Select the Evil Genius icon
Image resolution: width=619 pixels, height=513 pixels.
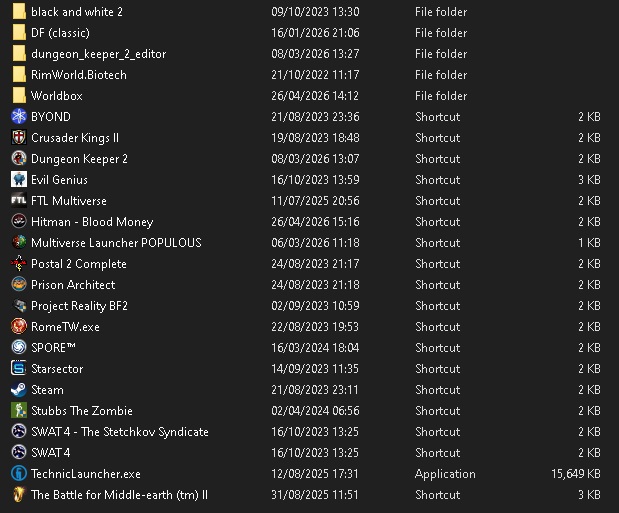[19, 179]
